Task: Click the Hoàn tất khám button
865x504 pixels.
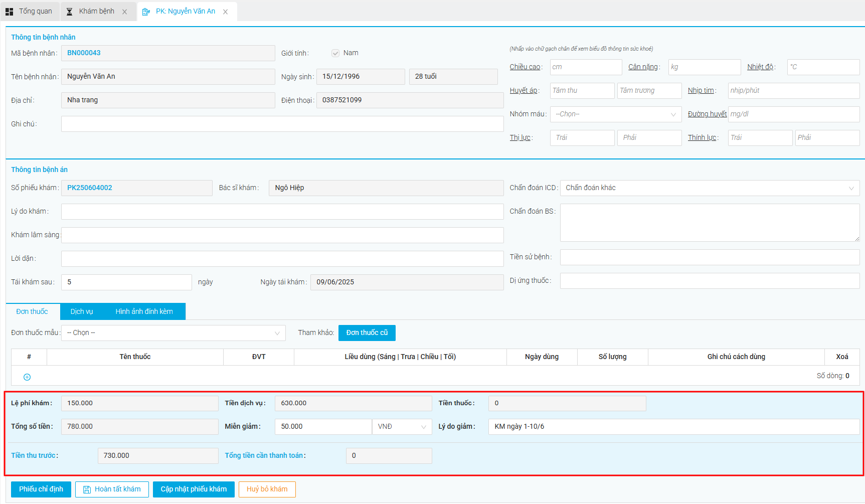Action: (112, 489)
